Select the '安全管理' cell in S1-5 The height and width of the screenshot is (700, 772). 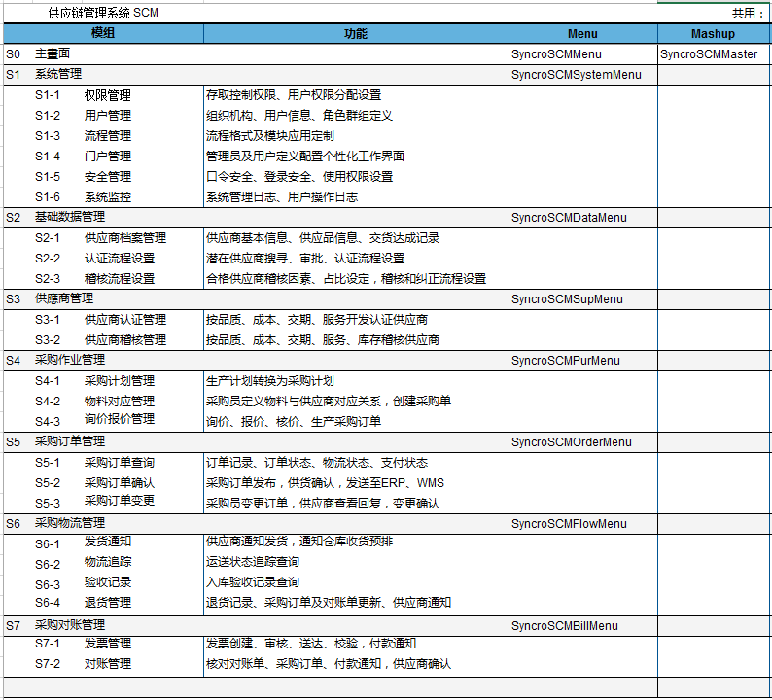pyautogui.click(x=107, y=177)
